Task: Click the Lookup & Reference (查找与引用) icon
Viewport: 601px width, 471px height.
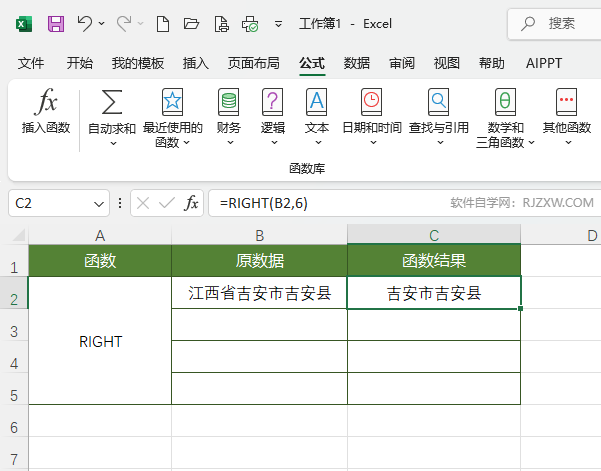Action: coord(438,102)
